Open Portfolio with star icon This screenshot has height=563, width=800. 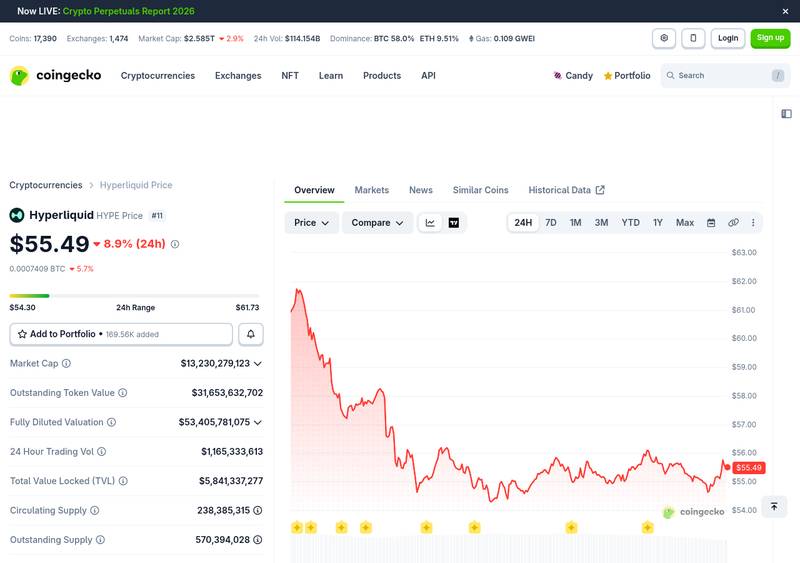pyautogui.click(x=627, y=76)
